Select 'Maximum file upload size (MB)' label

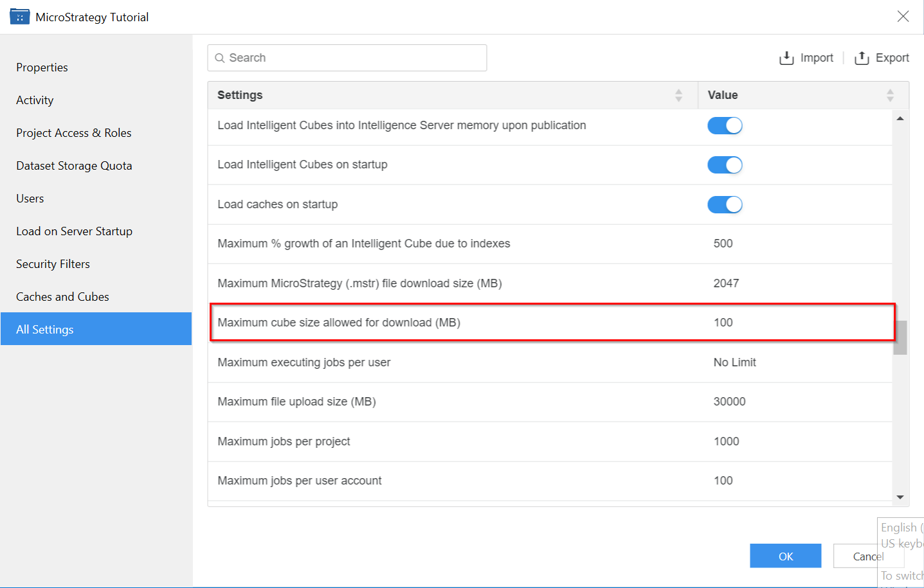point(296,402)
